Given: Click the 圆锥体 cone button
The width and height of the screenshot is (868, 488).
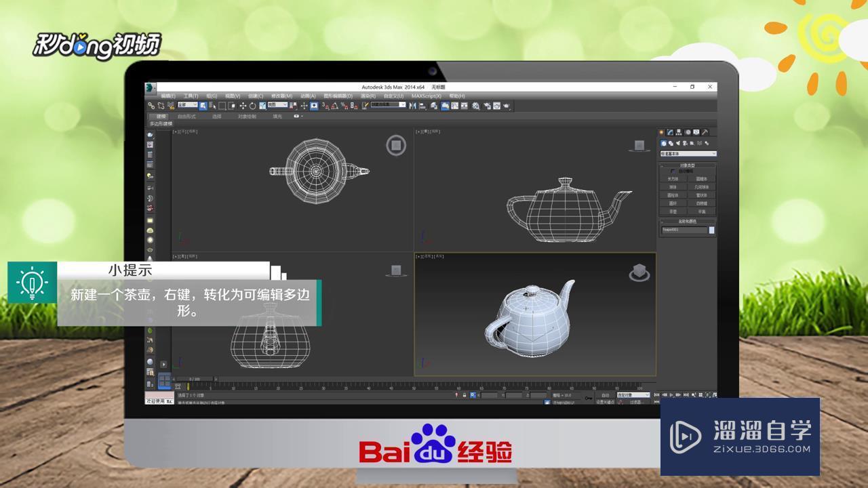Looking at the screenshot, I should (x=701, y=179).
